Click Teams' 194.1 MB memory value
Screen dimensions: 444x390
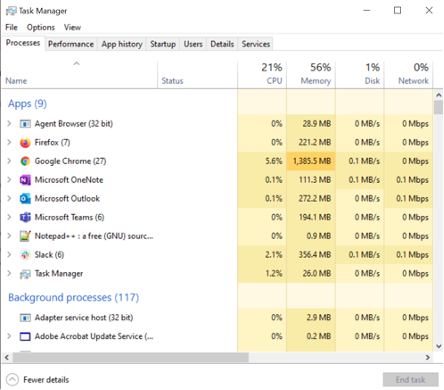[x=315, y=217]
